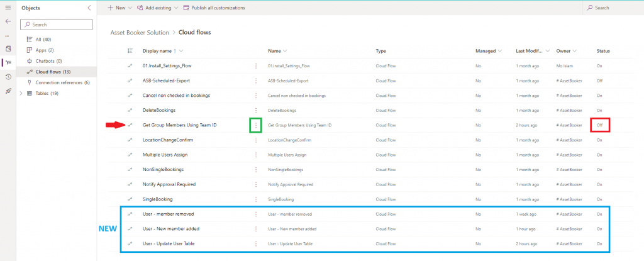Viewport: 644px width, 261px height.
Task: Click the Asset Booker Solution breadcrumb link
Action: point(140,32)
